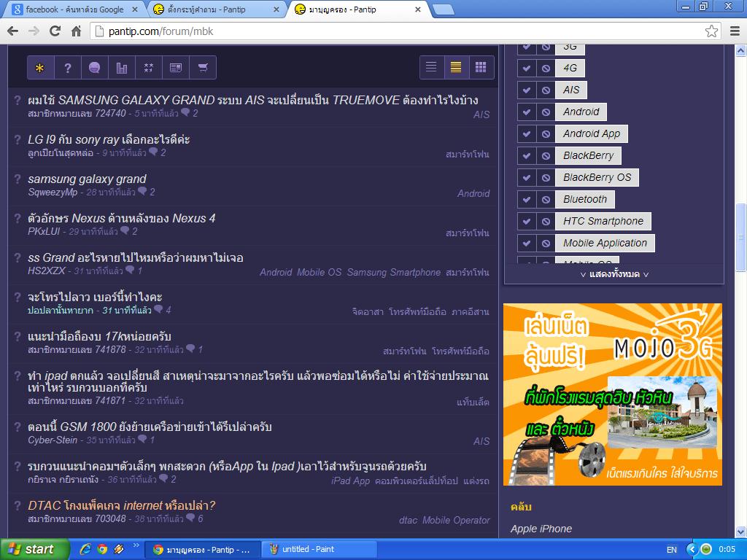Image resolution: width=747 pixels, height=560 pixels.
Task: Click the browser back arrow
Action: coord(13,31)
